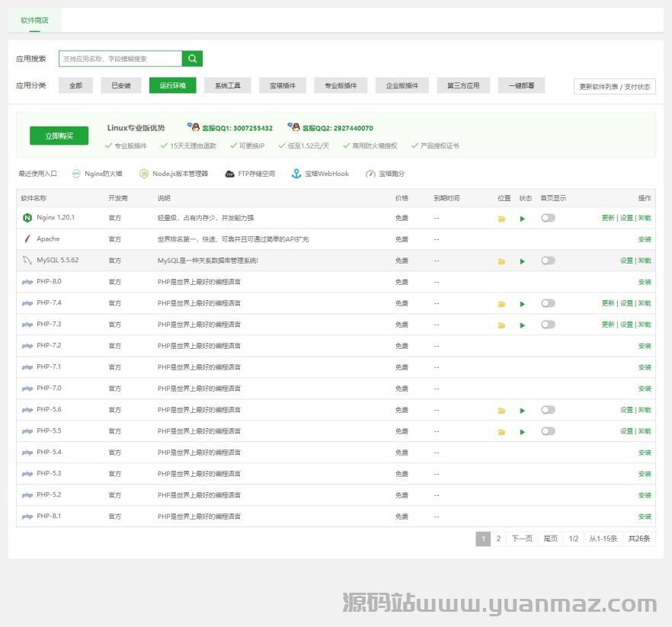The width and height of the screenshot is (672, 627).
Task: Click PHP-7.4 running status play icon
Action: [522, 304]
